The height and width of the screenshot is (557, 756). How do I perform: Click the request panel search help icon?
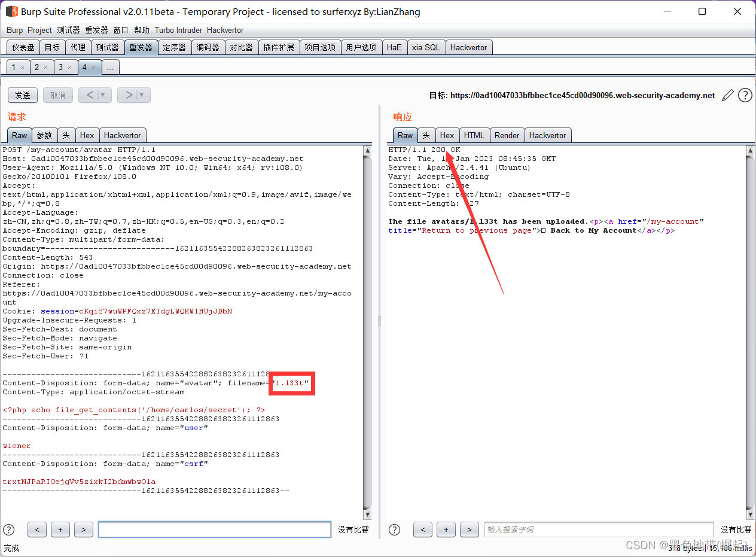(9, 529)
